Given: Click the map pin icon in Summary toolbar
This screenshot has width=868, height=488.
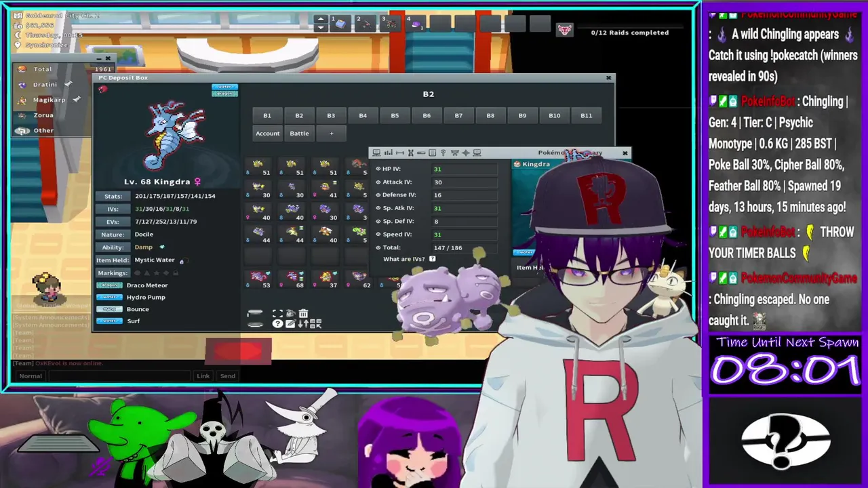Looking at the screenshot, I should click(443, 152).
